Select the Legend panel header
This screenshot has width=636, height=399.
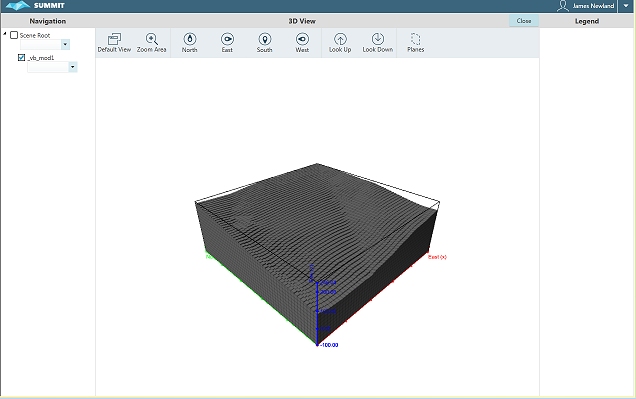[587, 21]
